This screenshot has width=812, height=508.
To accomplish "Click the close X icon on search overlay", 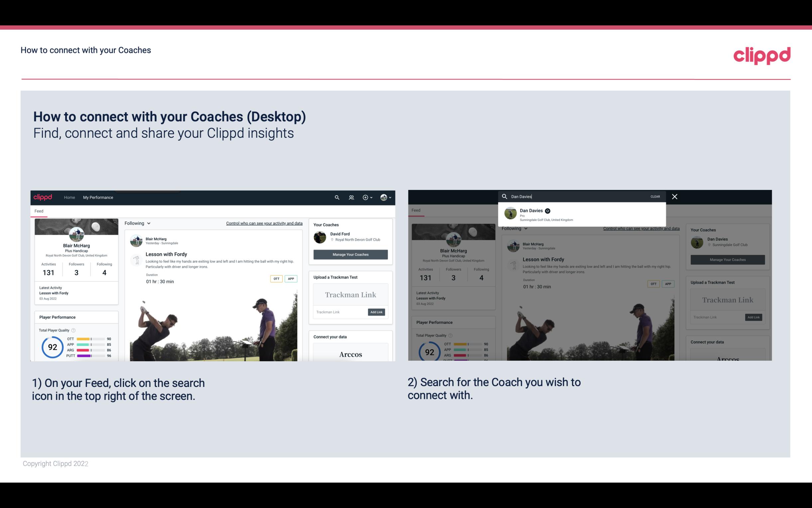I will coord(674,196).
